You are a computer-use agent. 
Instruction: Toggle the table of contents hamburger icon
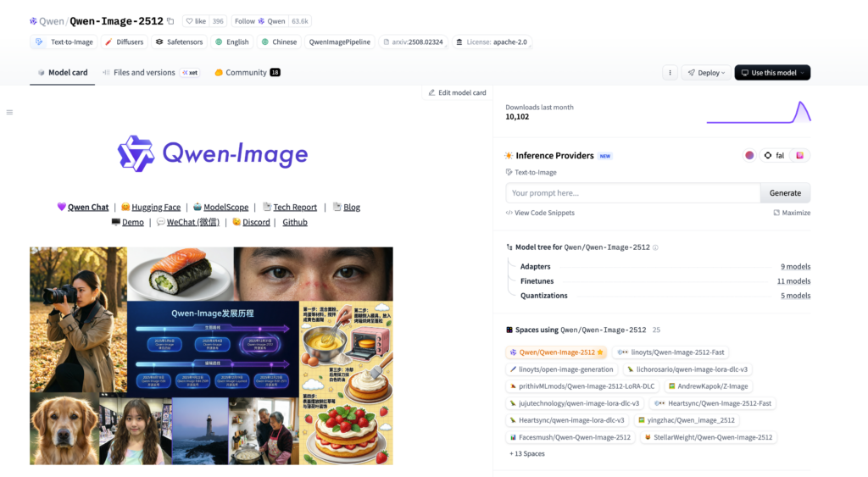click(9, 112)
